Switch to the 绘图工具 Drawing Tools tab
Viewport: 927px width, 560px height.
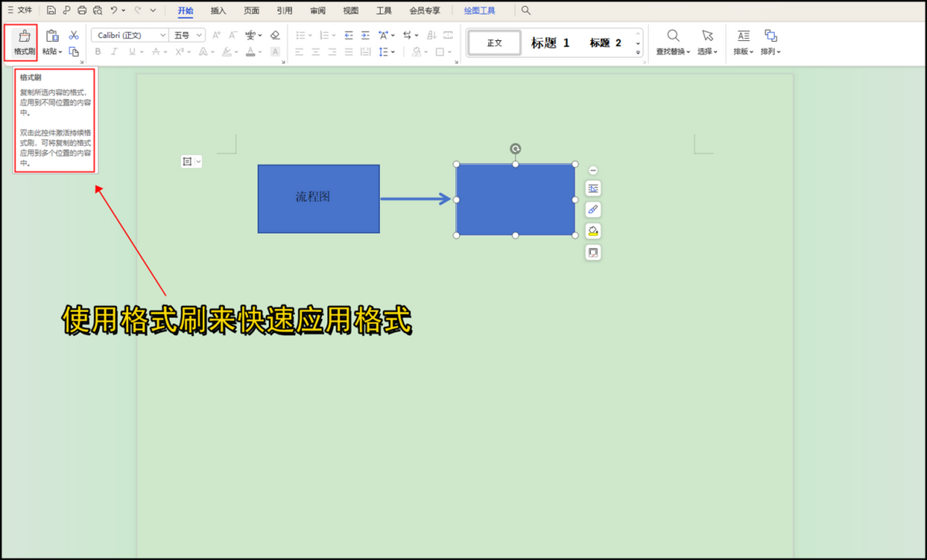(480, 11)
